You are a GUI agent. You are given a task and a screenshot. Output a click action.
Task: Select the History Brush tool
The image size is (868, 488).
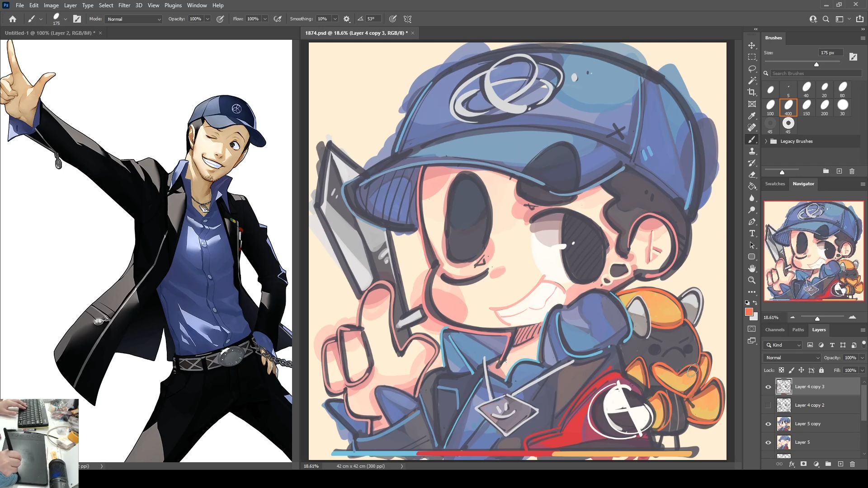[752, 163]
